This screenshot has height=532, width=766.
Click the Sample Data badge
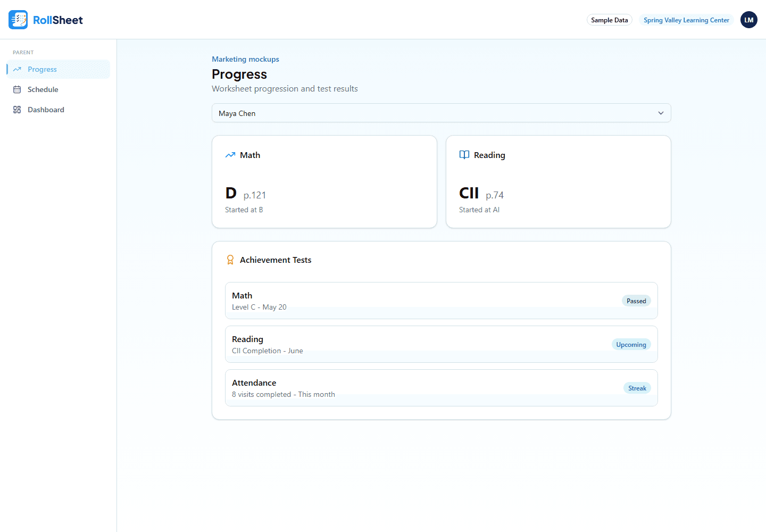610,20
